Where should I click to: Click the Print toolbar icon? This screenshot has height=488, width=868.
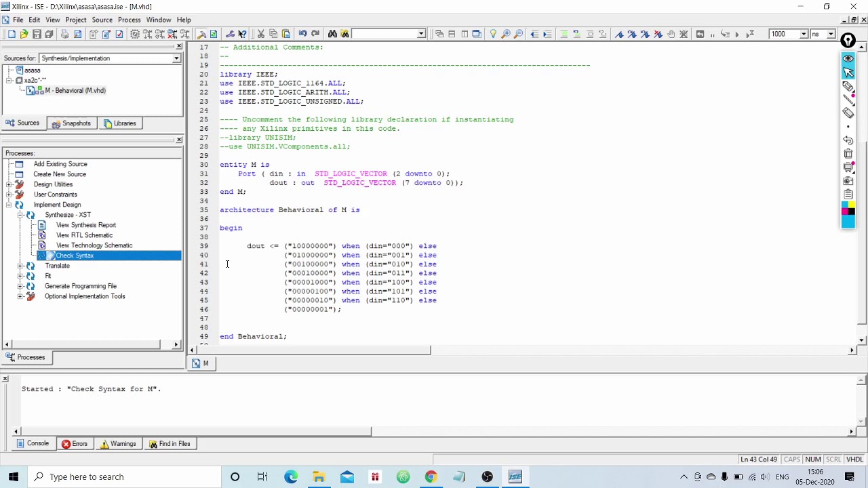pyautogui.click(x=65, y=34)
